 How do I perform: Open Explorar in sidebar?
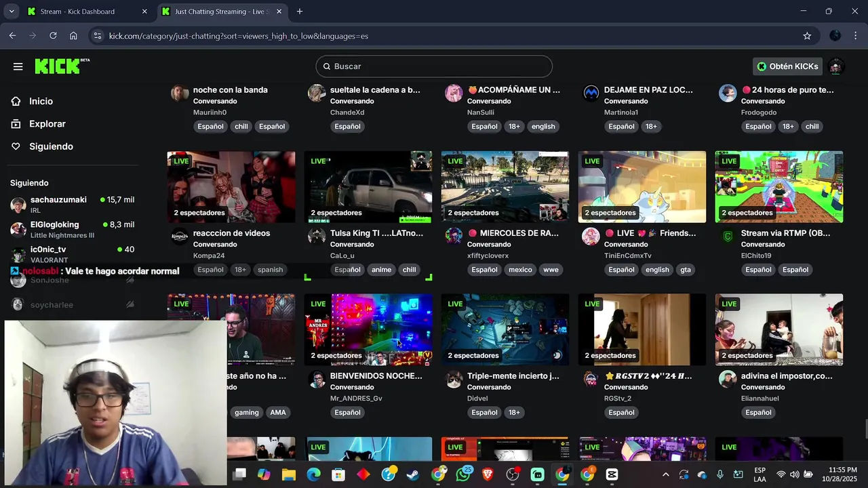pos(47,124)
